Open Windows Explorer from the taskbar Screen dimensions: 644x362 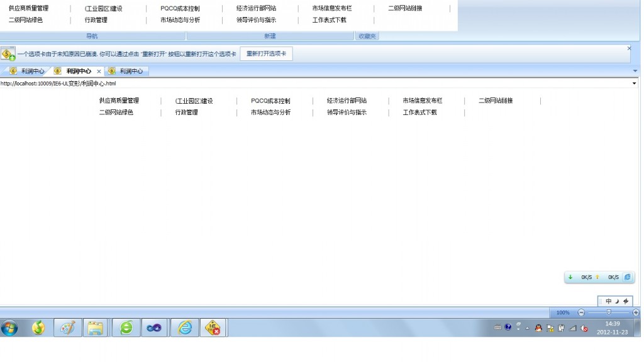click(96, 328)
